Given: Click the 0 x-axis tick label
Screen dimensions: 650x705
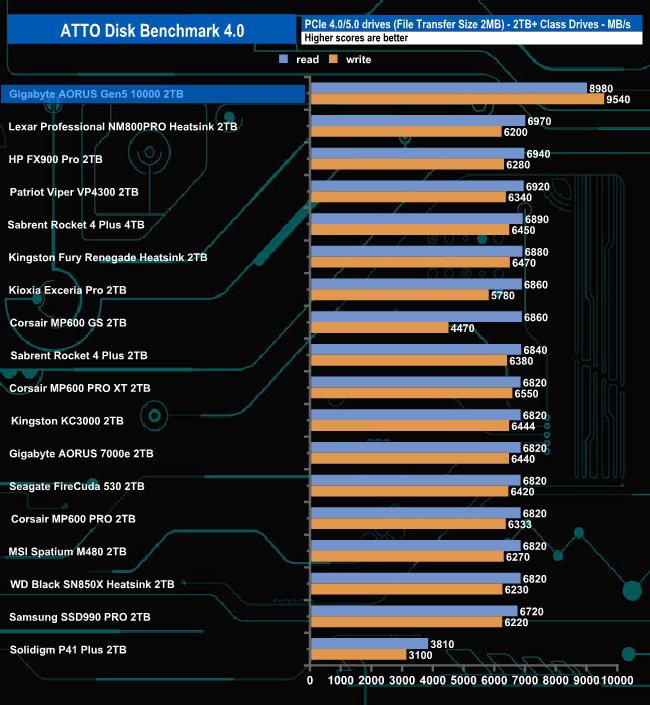Looking at the screenshot, I should click(310, 680).
